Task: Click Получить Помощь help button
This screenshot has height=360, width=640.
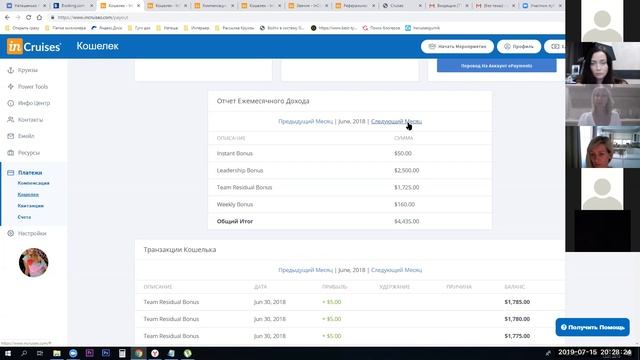Action: coord(592,327)
